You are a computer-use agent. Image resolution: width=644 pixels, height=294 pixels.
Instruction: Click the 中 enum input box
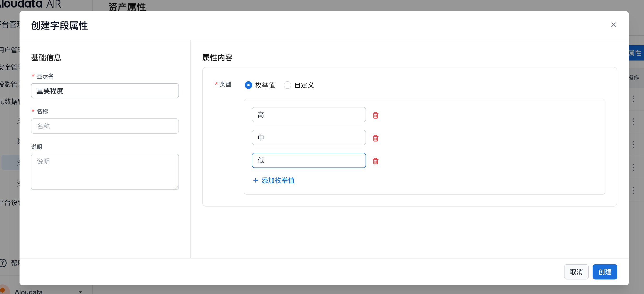click(x=308, y=137)
